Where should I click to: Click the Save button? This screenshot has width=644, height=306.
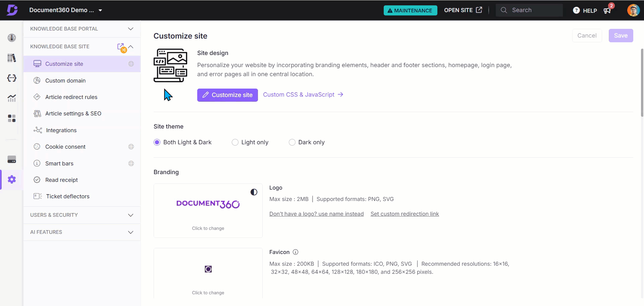(621, 36)
